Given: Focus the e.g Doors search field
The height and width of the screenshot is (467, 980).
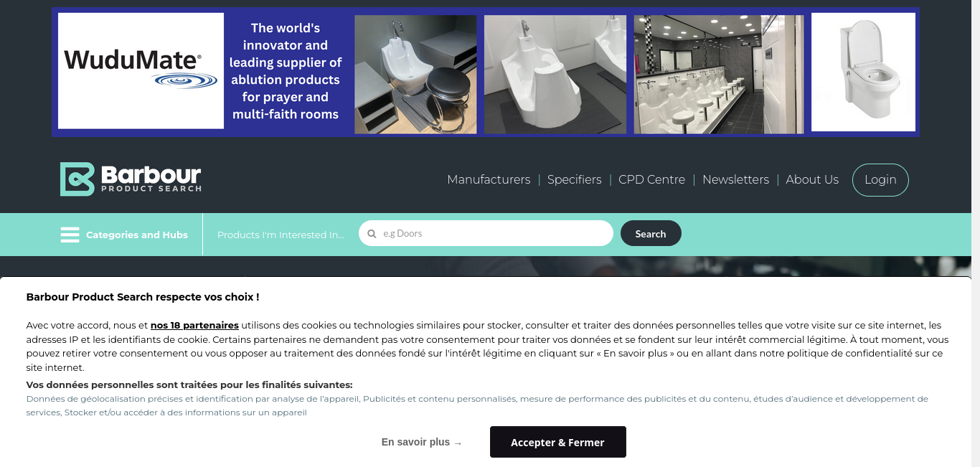Looking at the screenshot, I should (x=486, y=233).
